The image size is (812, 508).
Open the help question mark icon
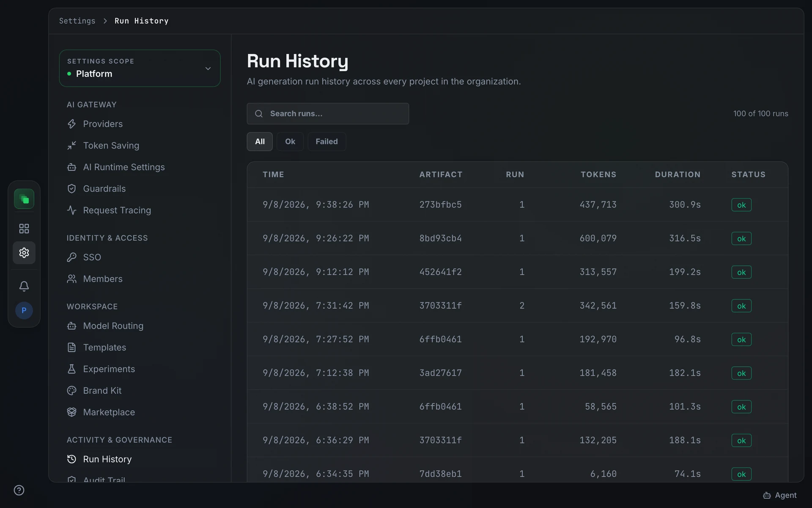(x=19, y=490)
